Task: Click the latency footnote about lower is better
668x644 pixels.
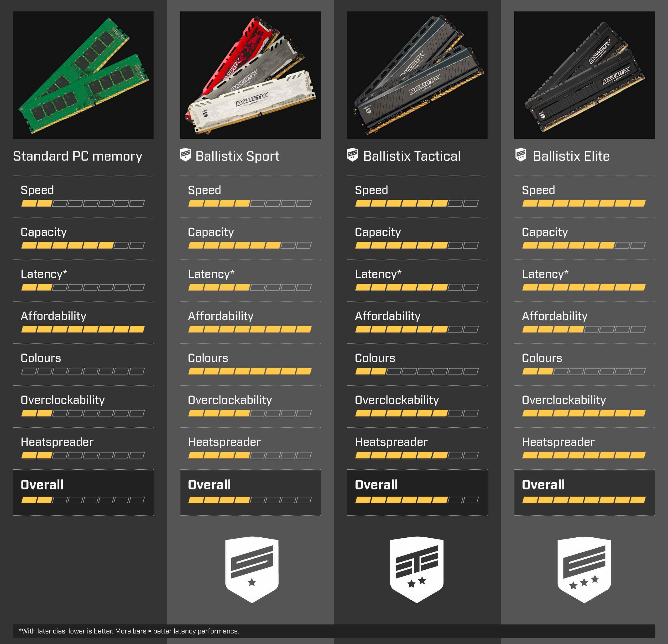Action: coord(129,631)
